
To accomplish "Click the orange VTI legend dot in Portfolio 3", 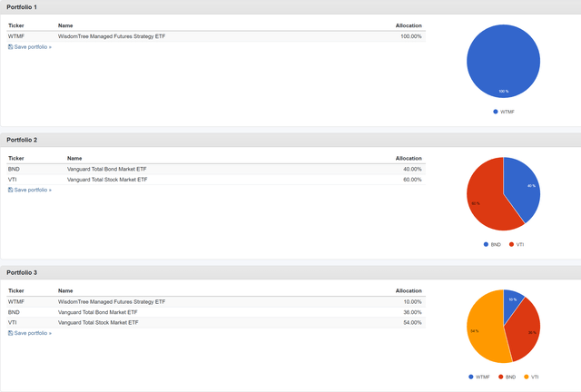I will [x=527, y=377].
